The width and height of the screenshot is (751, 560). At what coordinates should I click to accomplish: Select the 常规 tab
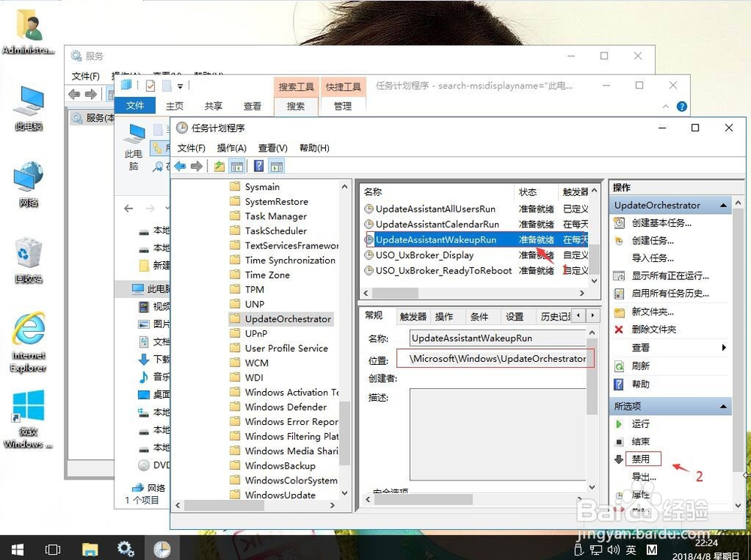pos(374,315)
